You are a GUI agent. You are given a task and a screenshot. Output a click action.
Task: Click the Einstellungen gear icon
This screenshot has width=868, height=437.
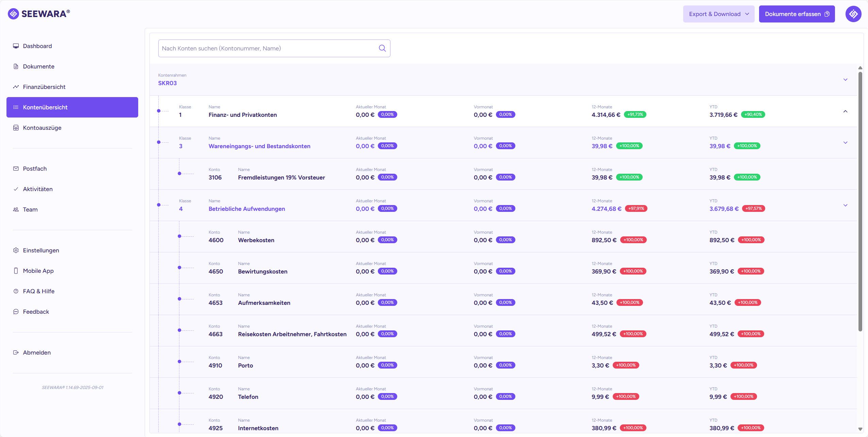(x=16, y=250)
